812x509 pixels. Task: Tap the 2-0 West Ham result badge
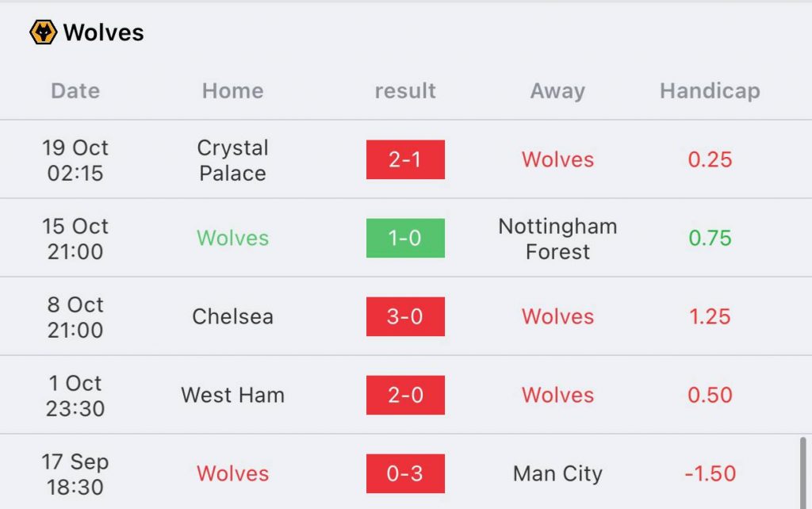coord(405,395)
